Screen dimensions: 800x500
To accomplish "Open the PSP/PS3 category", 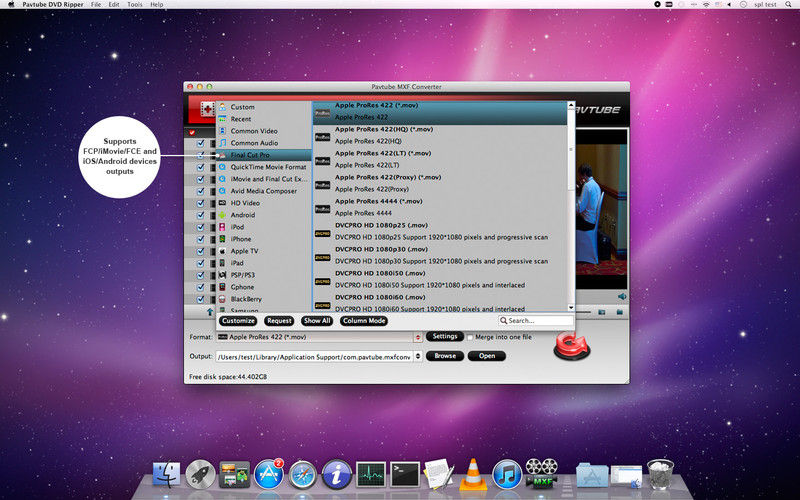I will click(x=264, y=275).
